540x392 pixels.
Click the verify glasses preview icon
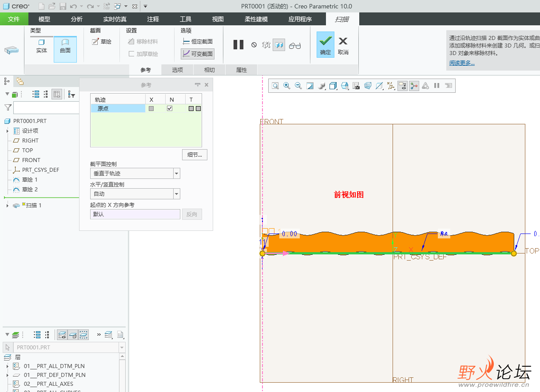click(295, 45)
